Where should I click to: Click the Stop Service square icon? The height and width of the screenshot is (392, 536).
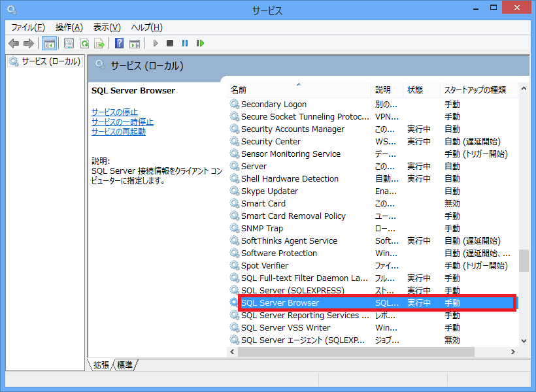click(170, 43)
